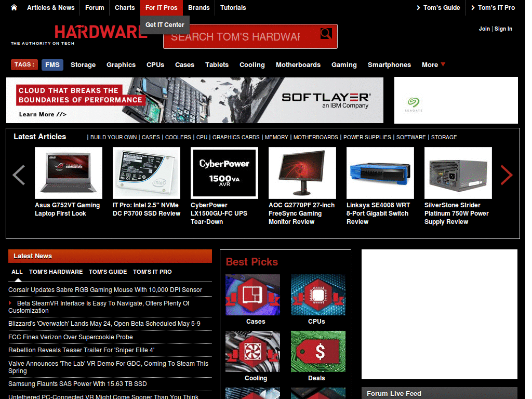Select the Smartphones tag
This screenshot has width=532, height=399.
pyautogui.click(x=389, y=65)
